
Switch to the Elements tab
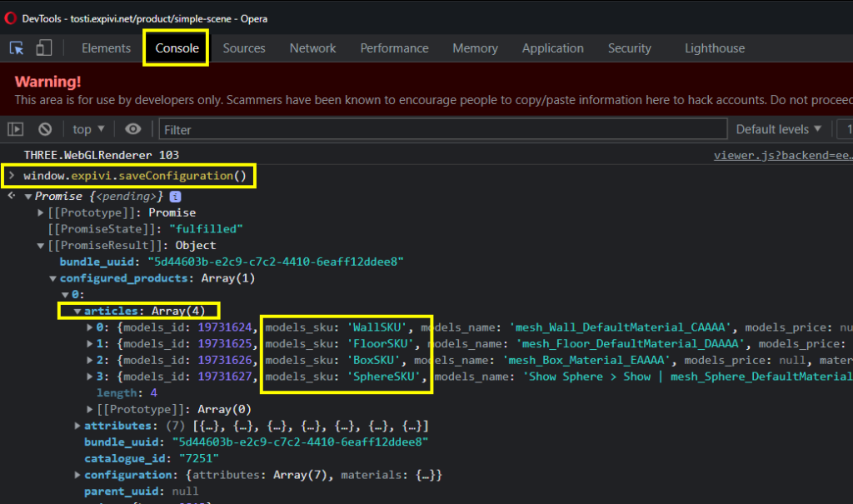coord(106,47)
